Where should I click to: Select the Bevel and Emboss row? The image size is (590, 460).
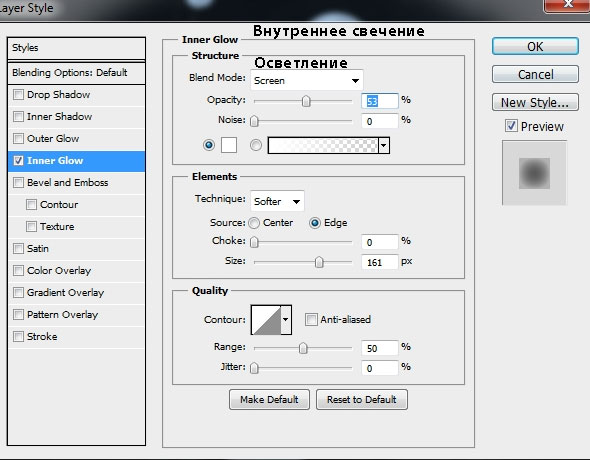pyautogui.click(x=76, y=183)
